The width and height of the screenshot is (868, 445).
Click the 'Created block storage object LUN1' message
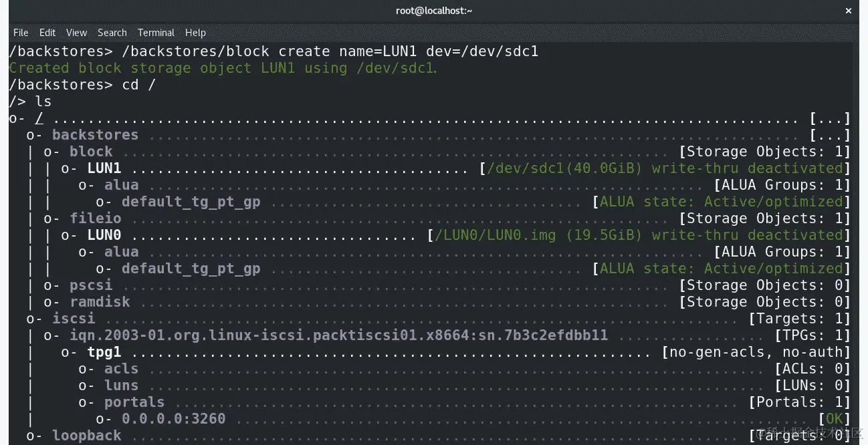[x=223, y=68]
